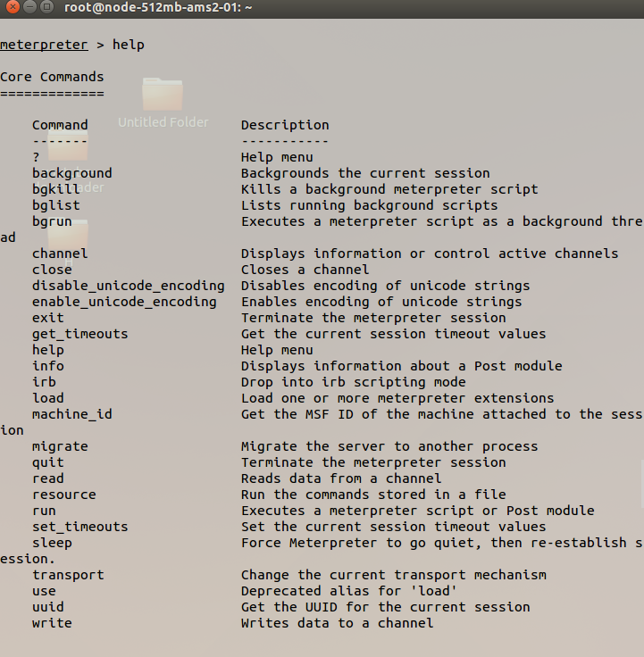Viewport: 644px width, 657px height.
Task: Click the migrate command name
Action: pyautogui.click(x=60, y=446)
